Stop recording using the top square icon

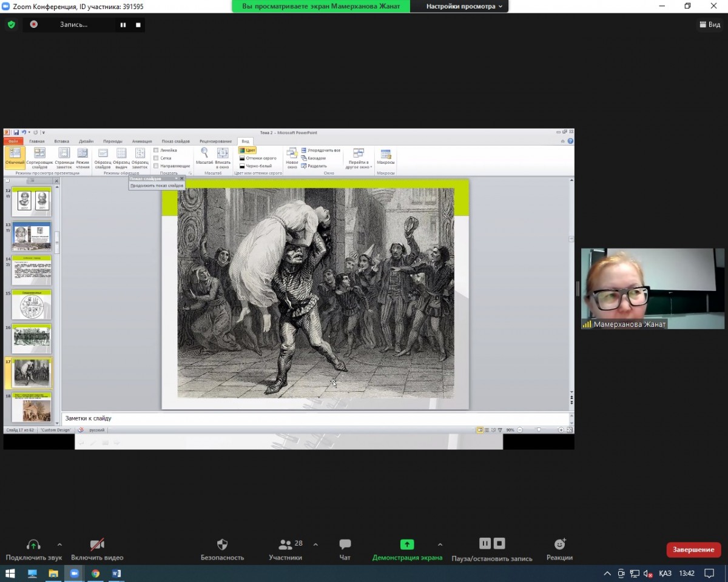coord(138,25)
